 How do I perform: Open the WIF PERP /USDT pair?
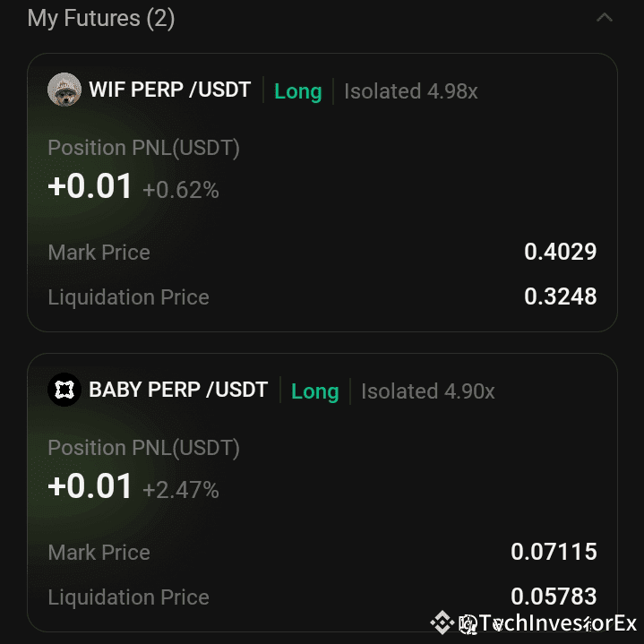point(169,90)
